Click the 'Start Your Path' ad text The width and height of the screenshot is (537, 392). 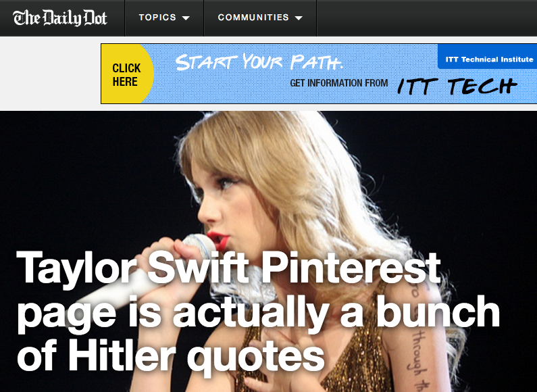click(259, 62)
